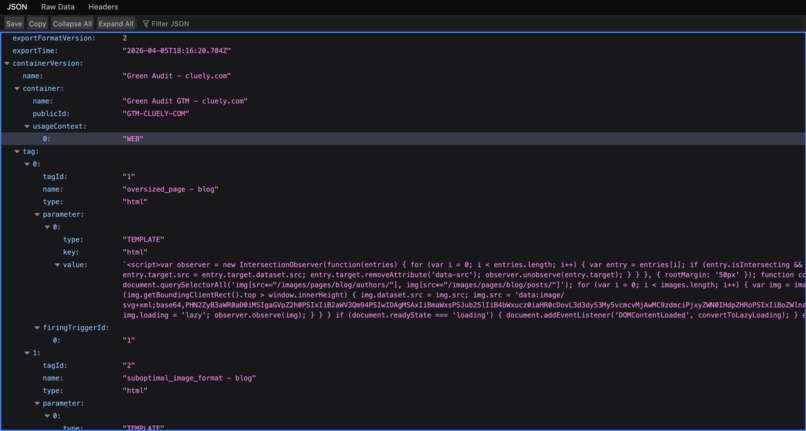Click Expand All
The width and height of the screenshot is (806, 431).
[x=116, y=24]
